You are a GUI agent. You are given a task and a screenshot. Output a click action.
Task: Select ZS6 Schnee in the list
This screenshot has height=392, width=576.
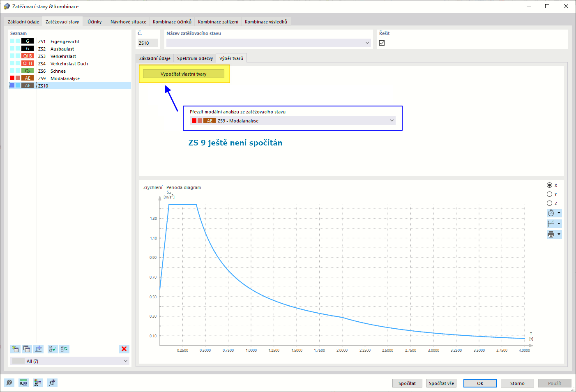click(x=70, y=71)
